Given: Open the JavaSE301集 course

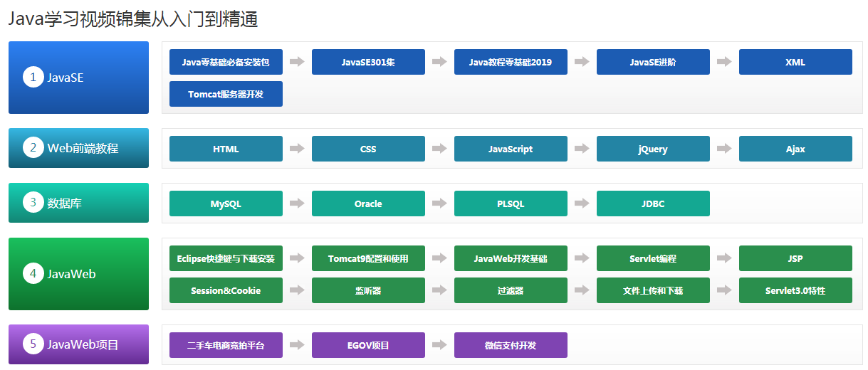Looking at the screenshot, I should pyautogui.click(x=368, y=62).
